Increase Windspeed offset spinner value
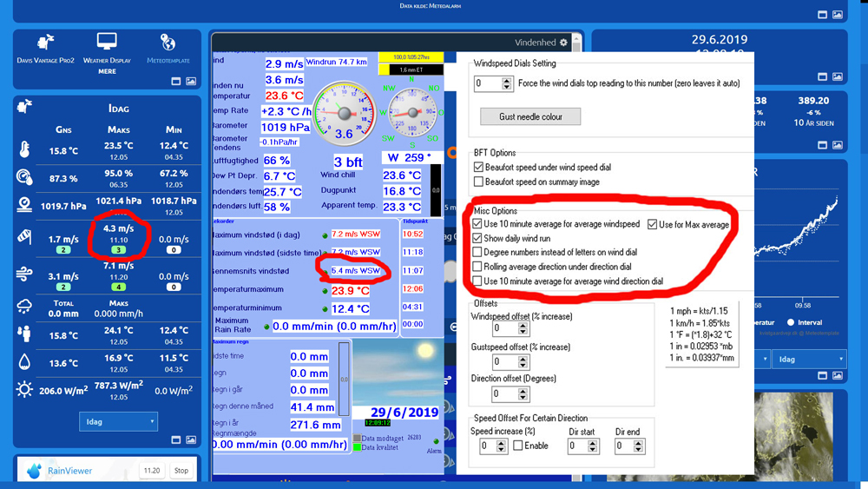Image resolution: width=868 pixels, height=489 pixels. pyautogui.click(x=523, y=326)
